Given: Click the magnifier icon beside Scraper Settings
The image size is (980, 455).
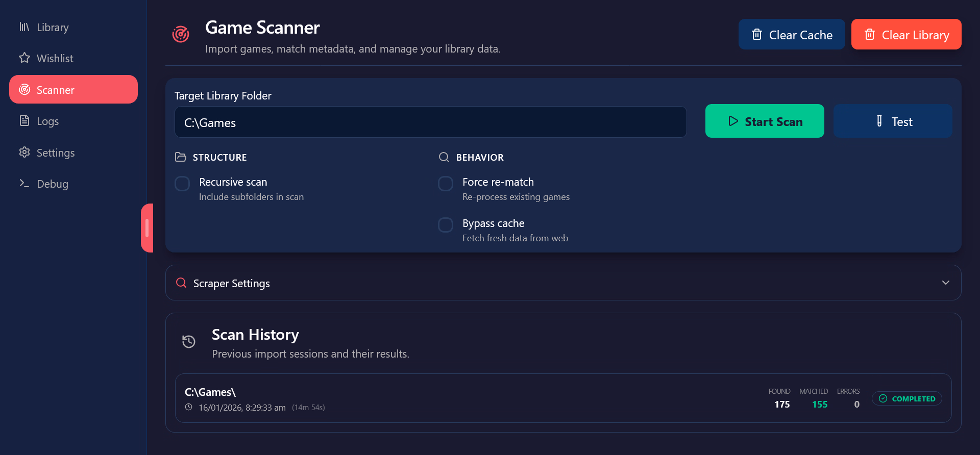Looking at the screenshot, I should coord(181,283).
